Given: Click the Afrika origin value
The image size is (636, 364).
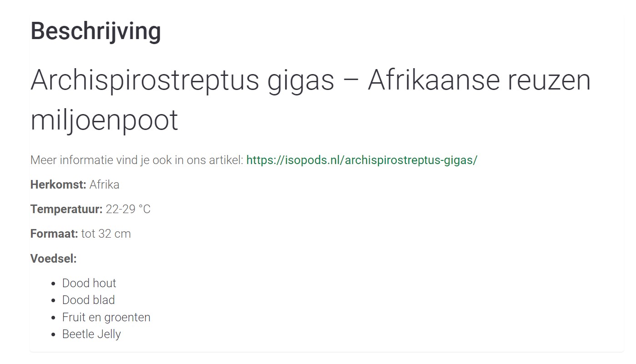Looking at the screenshot, I should pyautogui.click(x=104, y=184).
